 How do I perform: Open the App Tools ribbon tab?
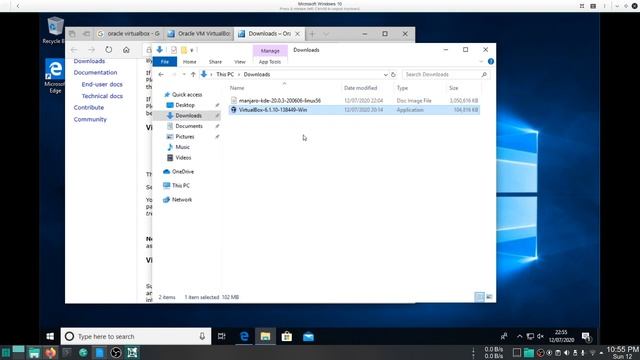(x=270, y=62)
